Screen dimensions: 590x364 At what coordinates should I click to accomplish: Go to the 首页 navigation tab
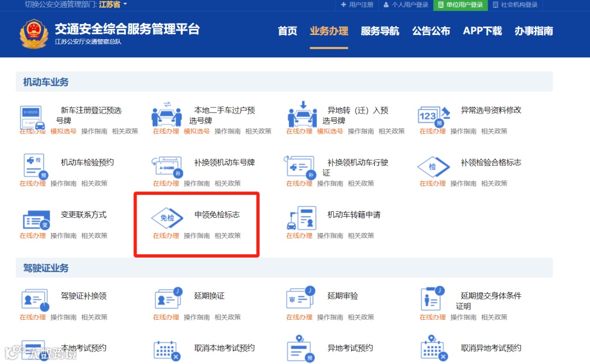pyautogui.click(x=287, y=31)
